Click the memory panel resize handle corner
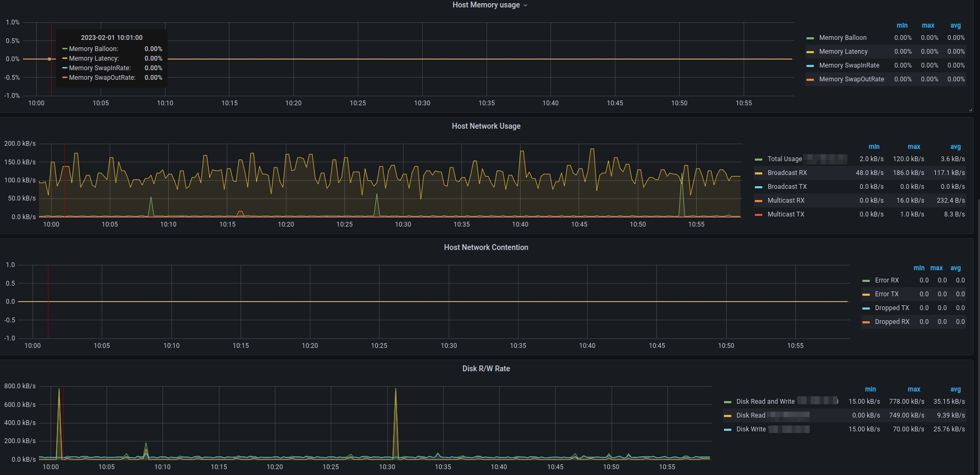The height and width of the screenshot is (475, 980). pyautogui.click(x=970, y=110)
